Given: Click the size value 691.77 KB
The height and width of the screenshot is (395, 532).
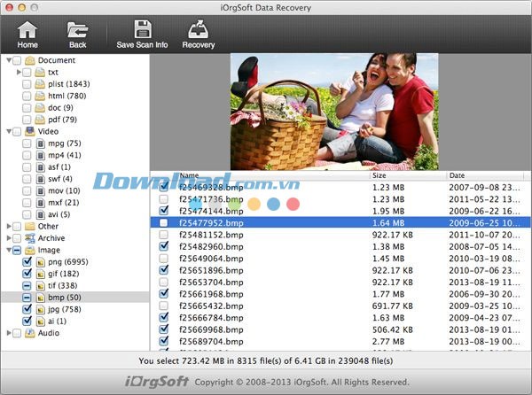Looking at the screenshot, I should pyautogui.click(x=393, y=306).
